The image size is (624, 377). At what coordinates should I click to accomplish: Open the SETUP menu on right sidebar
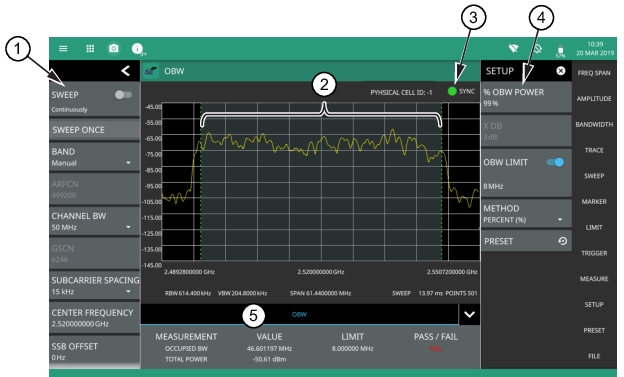click(x=594, y=305)
